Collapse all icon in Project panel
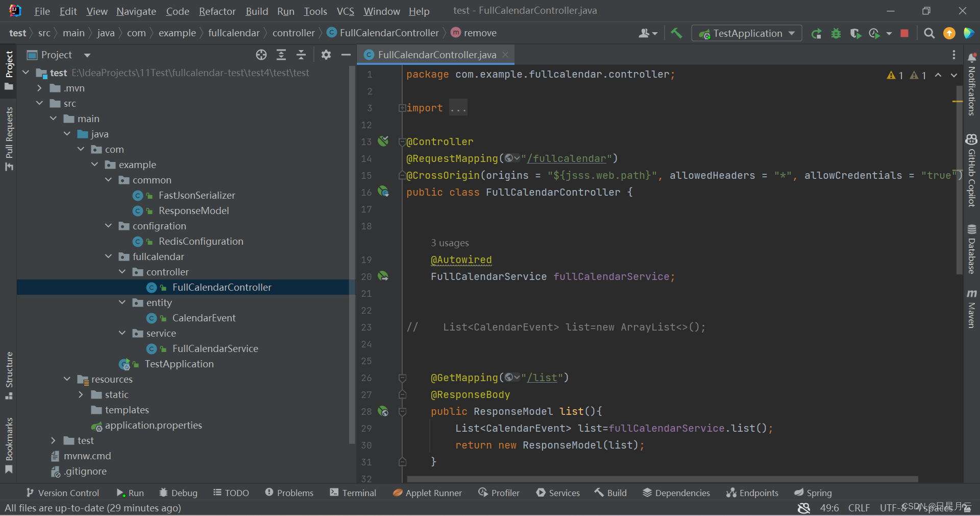This screenshot has height=516, width=980. point(301,55)
